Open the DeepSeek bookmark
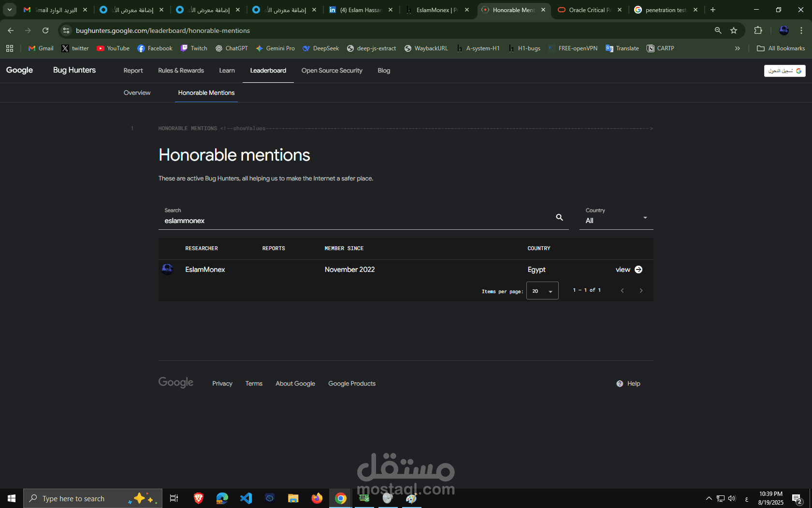812x508 pixels. [x=320, y=48]
